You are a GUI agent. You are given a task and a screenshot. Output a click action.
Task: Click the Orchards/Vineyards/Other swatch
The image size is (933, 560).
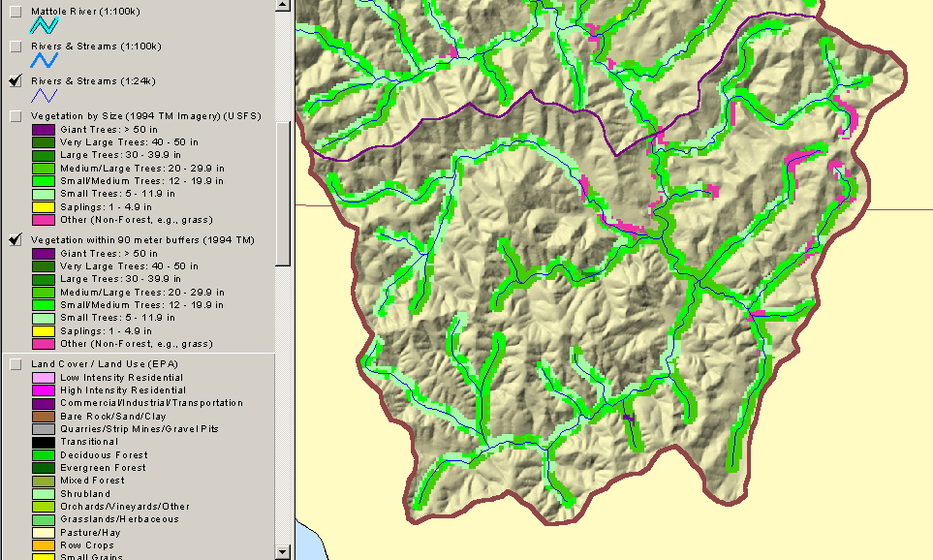(44, 507)
